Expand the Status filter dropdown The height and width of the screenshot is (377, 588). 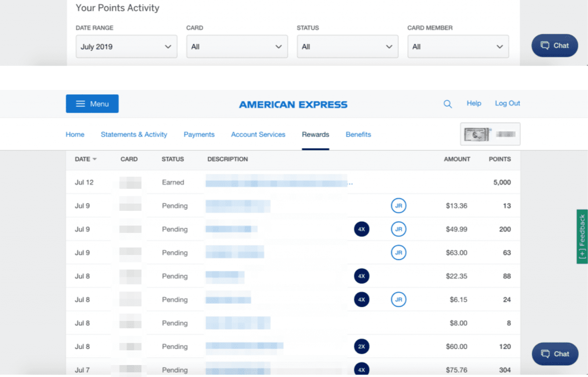pyautogui.click(x=348, y=46)
